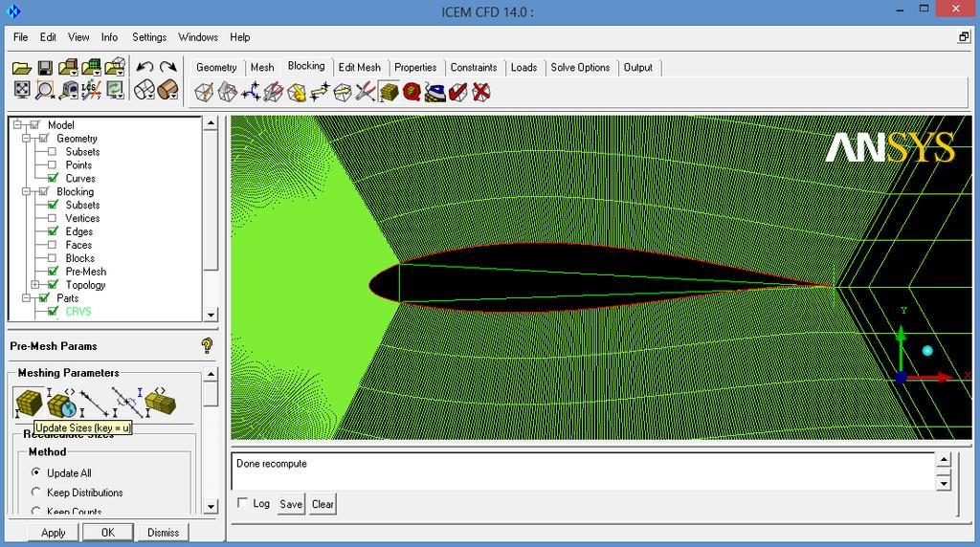The width and height of the screenshot is (980, 547).
Task: Click the Transform Blocks icon
Action: pyautogui.click(x=343, y=93)
